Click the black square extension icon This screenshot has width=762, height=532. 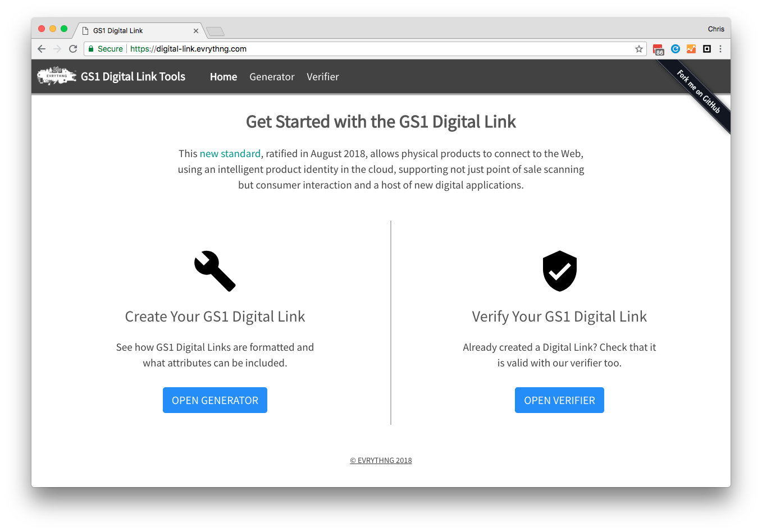[x=707, y=49]
